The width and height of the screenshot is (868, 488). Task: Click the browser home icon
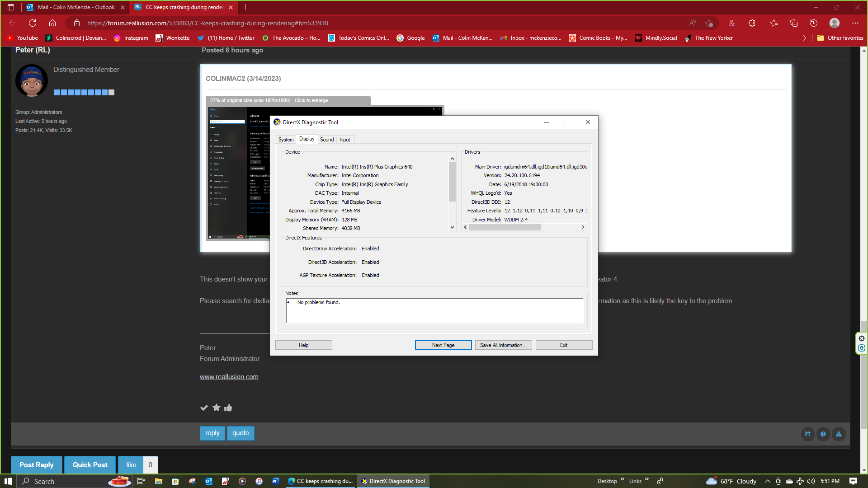click(52, 23)
